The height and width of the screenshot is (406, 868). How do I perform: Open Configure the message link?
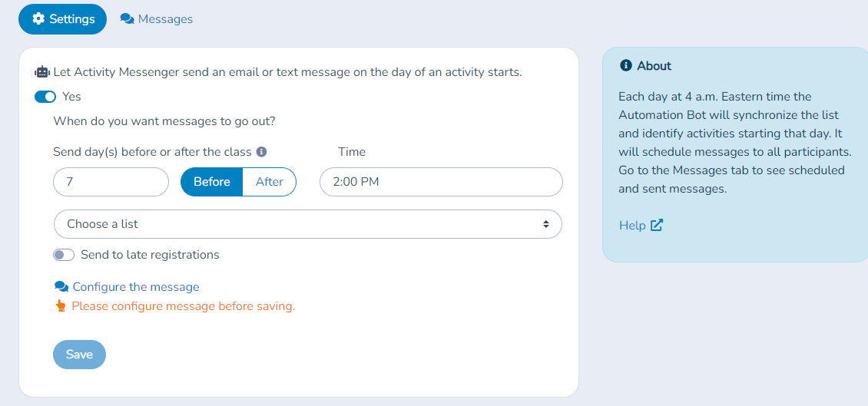point(136,286)
